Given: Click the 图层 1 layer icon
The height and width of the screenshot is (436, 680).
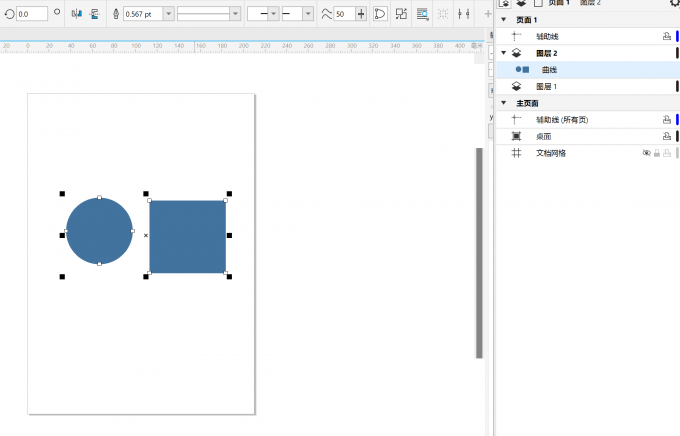Looking at the screenshot, I should click(x=517, y=87).
